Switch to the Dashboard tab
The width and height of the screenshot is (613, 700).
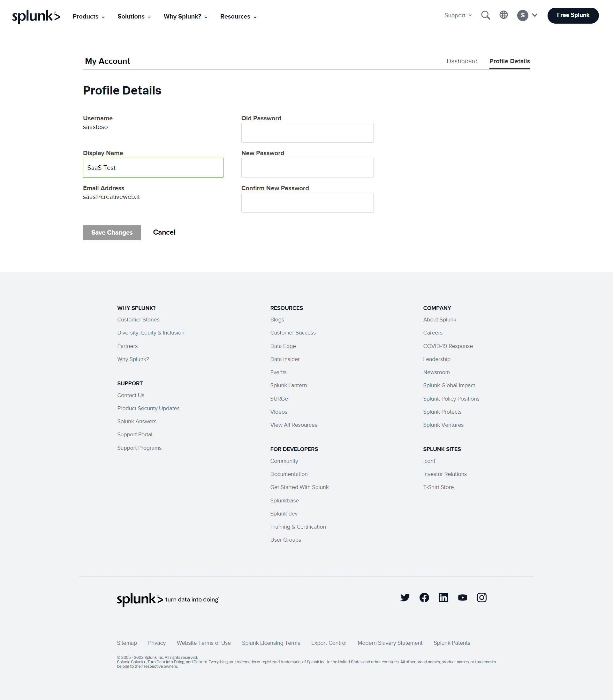461,61
